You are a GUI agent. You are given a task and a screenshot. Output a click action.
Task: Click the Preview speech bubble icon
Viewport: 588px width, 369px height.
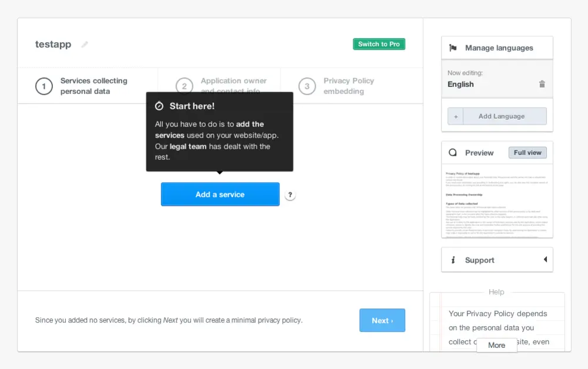[453, 153]
